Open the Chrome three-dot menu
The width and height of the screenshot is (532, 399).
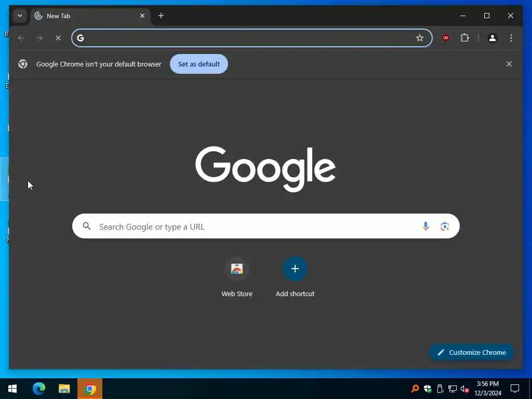[x=511, y=38]
